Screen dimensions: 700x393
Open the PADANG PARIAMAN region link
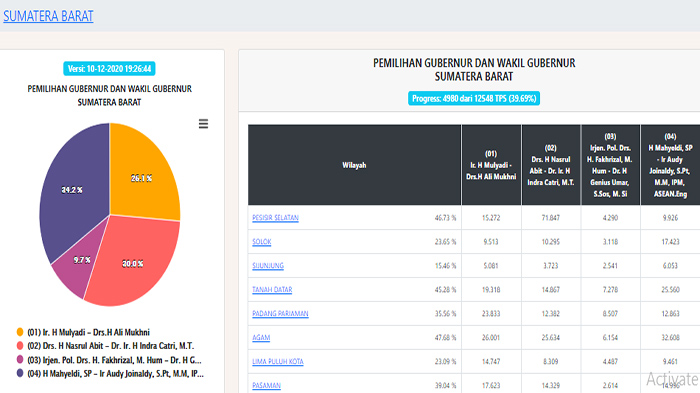[280, 314]
